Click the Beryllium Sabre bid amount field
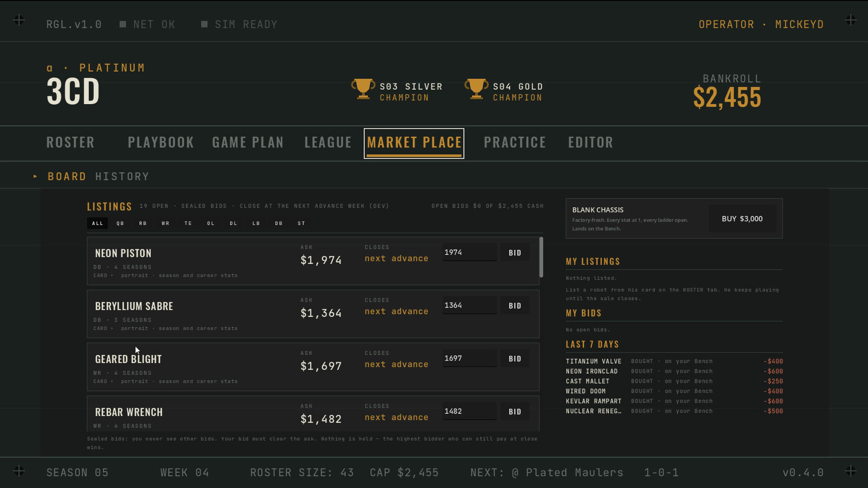The height and width of the screenshot is (488, 868). pos(469,305)
